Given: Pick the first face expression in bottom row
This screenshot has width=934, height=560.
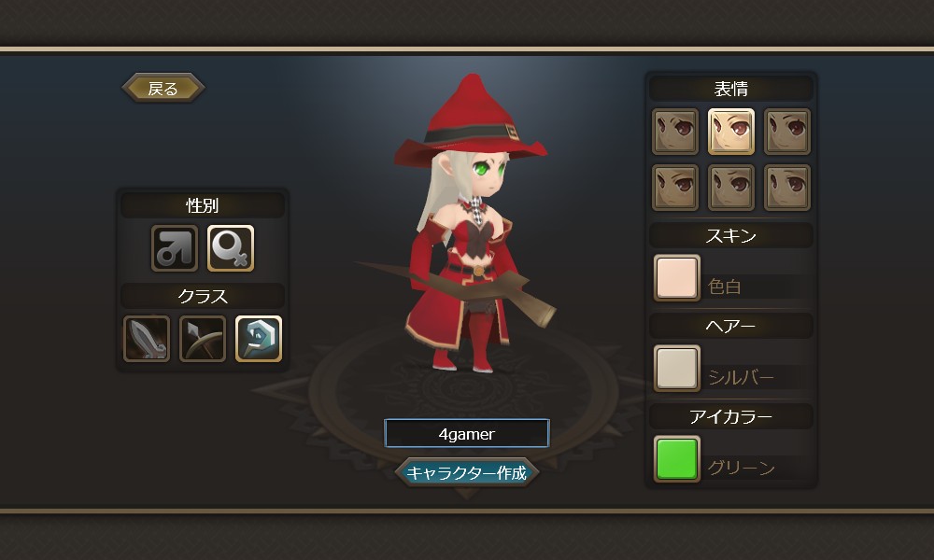Looking at the screenshot, I should click(x=675, y=188).
